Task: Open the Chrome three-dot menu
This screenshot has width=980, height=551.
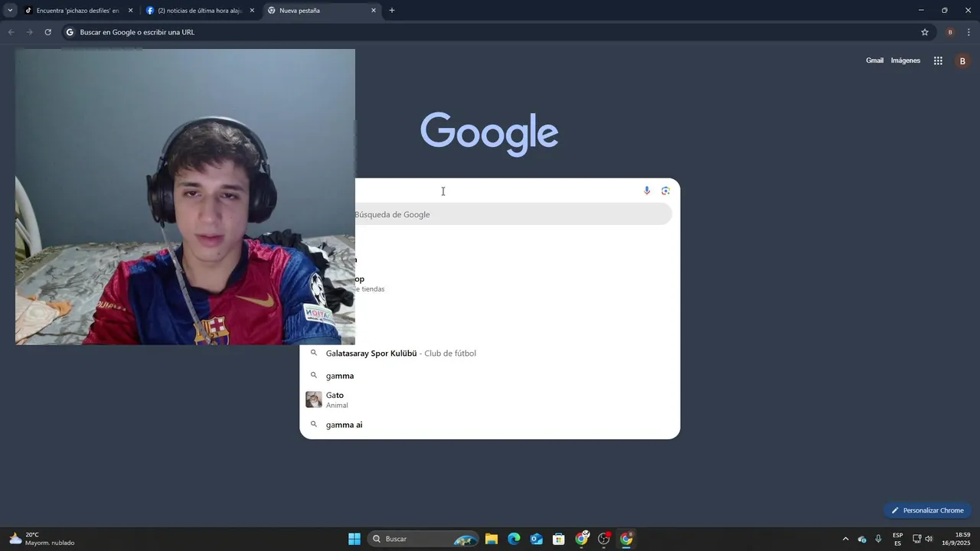Action: (x=969, y=32)
